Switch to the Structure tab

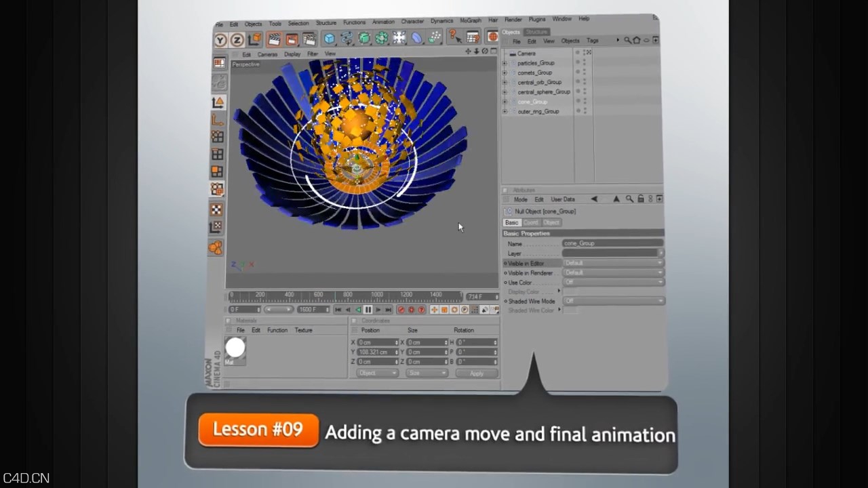point(536,31)
